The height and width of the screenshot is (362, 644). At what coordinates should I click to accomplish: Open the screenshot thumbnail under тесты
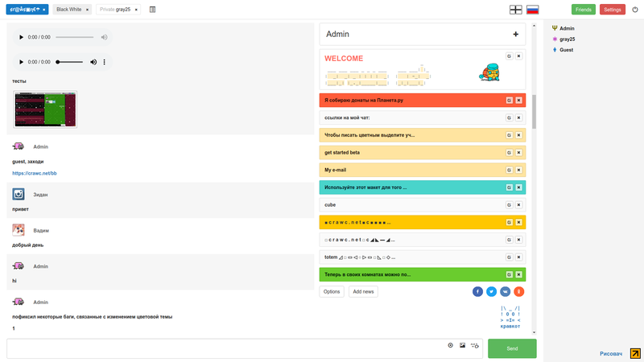(45, 109)
